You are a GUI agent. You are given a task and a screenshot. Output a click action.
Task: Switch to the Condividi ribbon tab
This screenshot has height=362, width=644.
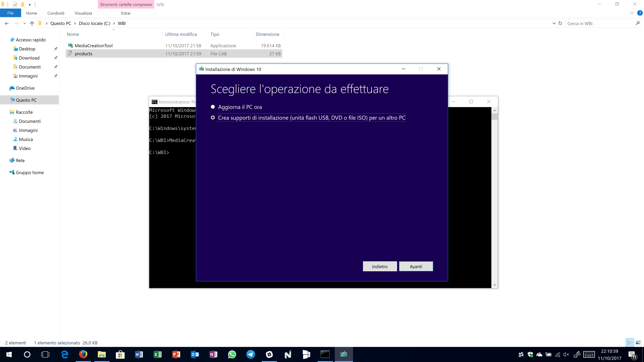pos(56,13)
